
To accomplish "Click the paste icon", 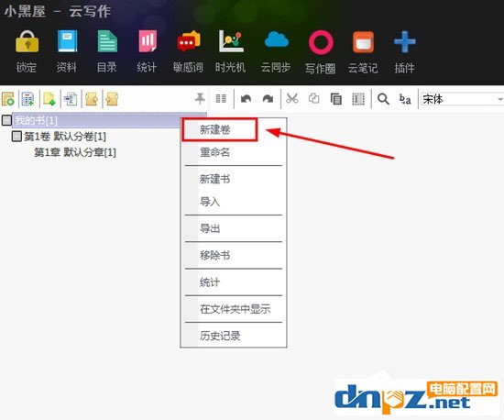I will 336,99.
